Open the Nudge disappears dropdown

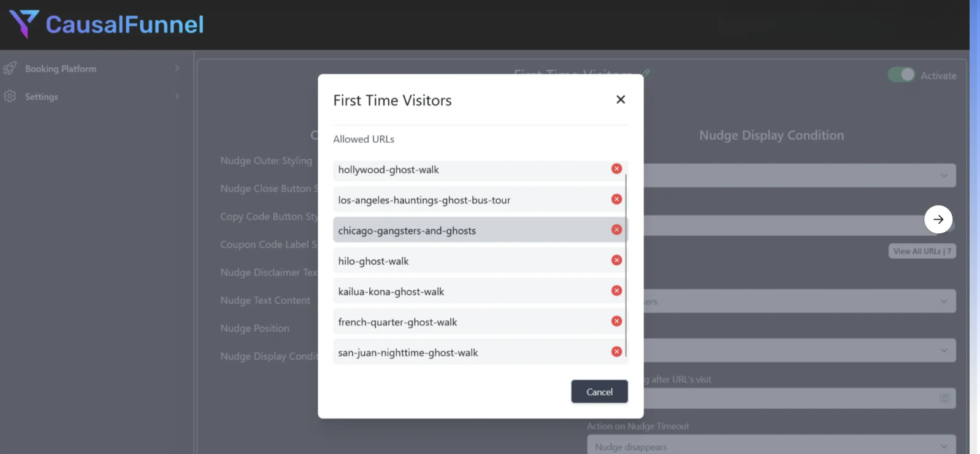click(x=771, y=447)
